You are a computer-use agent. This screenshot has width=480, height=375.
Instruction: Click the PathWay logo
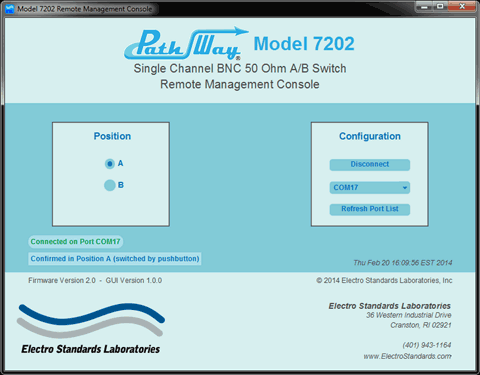coord(186,44)
